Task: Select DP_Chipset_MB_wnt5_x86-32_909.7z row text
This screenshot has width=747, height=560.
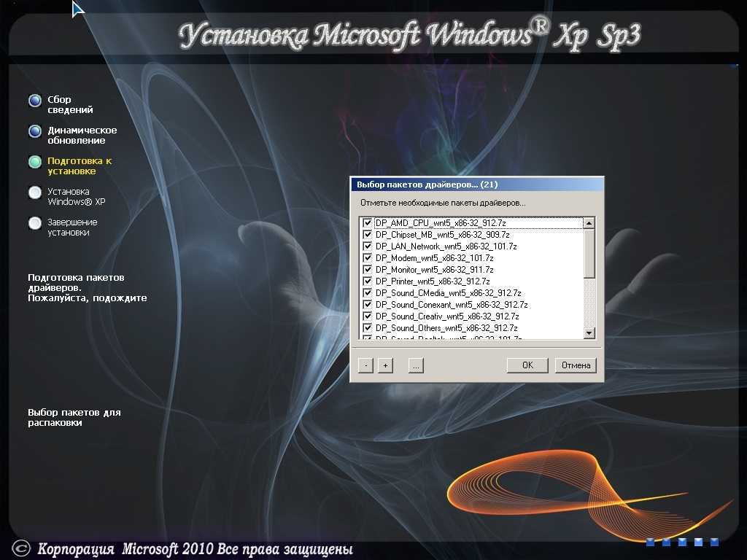Action: [443, 234]
